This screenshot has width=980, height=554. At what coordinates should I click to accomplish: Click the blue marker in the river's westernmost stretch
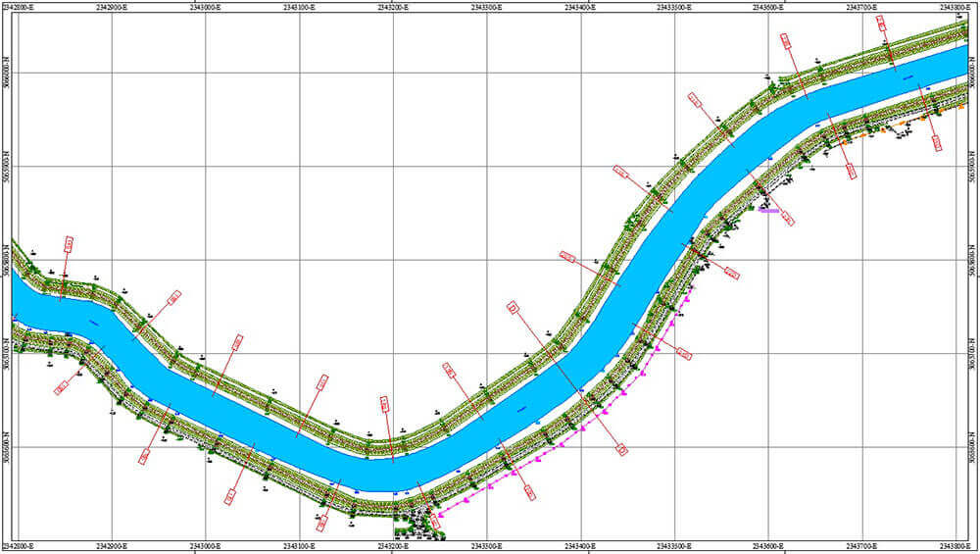pos(94,322)
